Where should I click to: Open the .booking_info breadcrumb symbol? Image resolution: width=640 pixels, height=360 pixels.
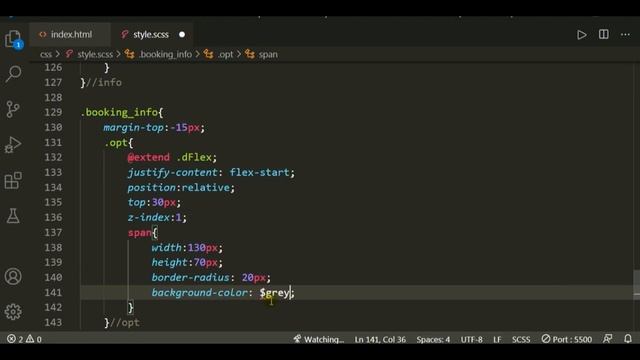(165, 54)
